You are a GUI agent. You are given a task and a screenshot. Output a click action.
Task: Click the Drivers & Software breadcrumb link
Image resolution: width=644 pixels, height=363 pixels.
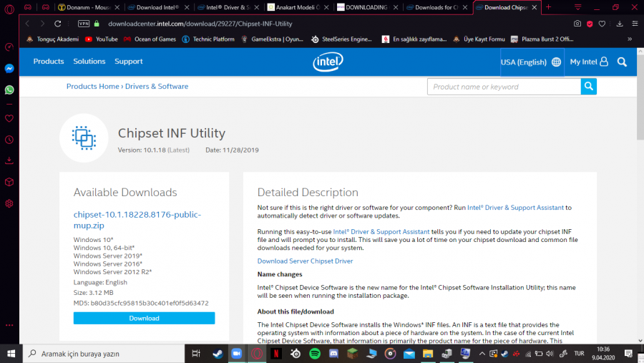[x=157, y=87]
